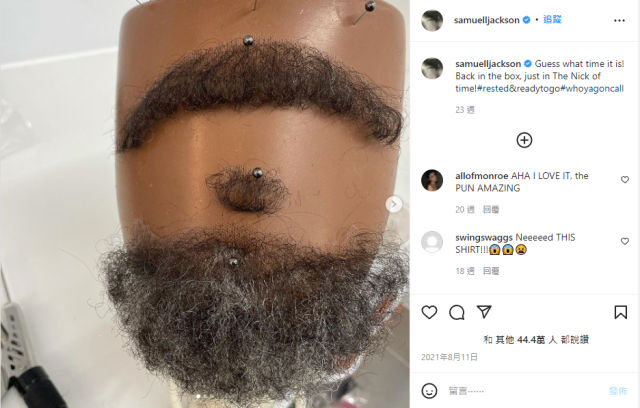640x408 pixels.
Task: Follow samuelljackson from the header
Action: point(552,20)
